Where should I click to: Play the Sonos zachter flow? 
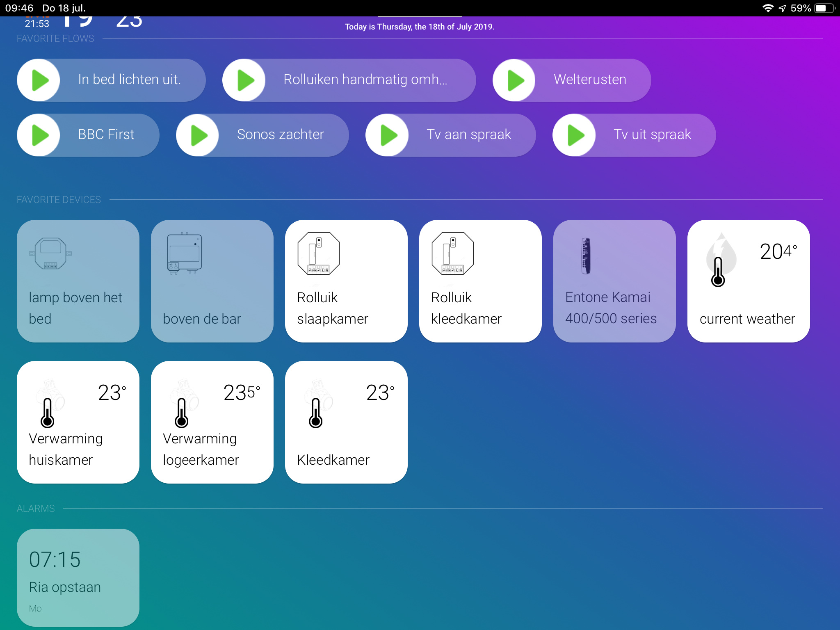pyautogui.click(x=198, y=135)
